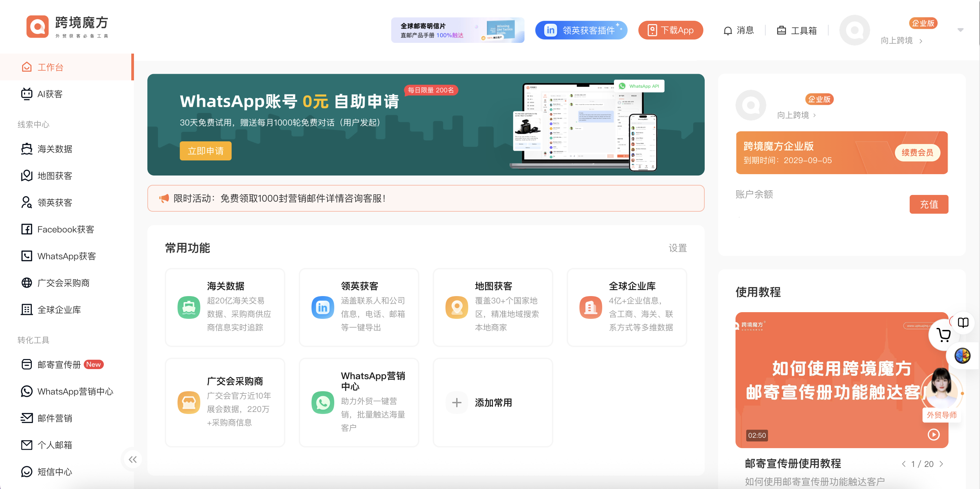Screen dimensions: 980x489
Task: Open the 消息 notification bell
Action: tap(739, 30)
